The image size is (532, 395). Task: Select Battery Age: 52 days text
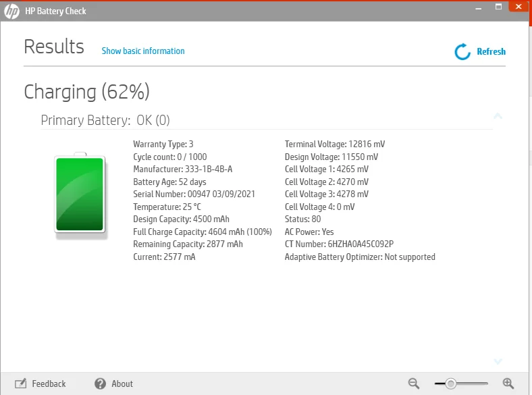tap(169, 182)
